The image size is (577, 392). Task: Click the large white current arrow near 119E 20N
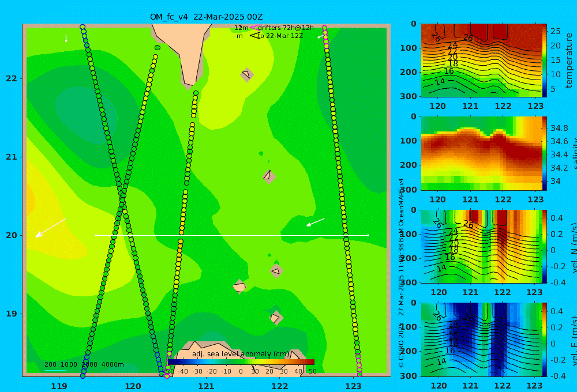(50, 228)
